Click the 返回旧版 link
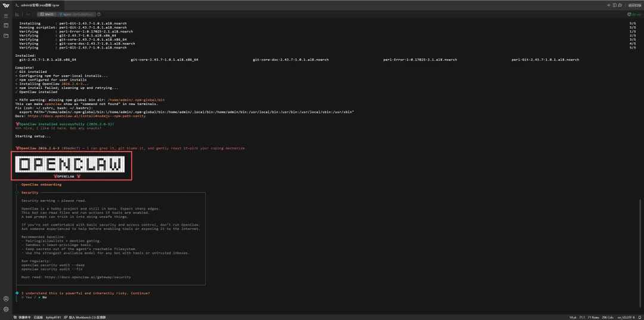Screen dimensions: 644x320 pos(635,5)
